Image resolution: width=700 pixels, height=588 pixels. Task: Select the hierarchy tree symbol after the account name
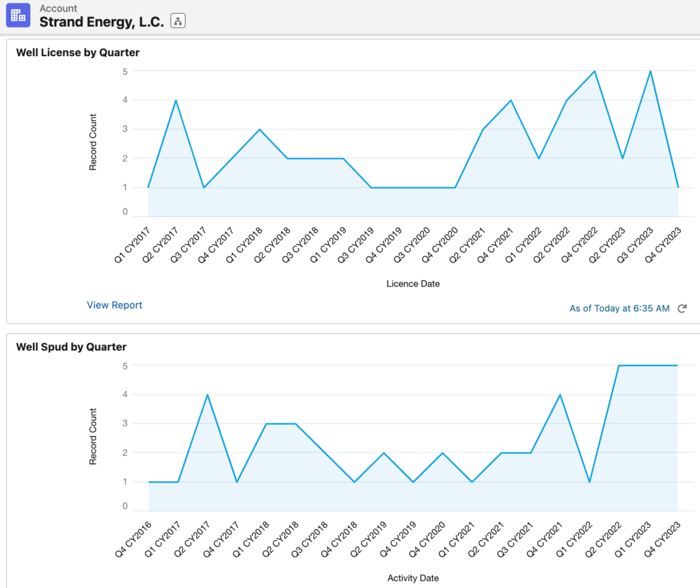point(177,21)
